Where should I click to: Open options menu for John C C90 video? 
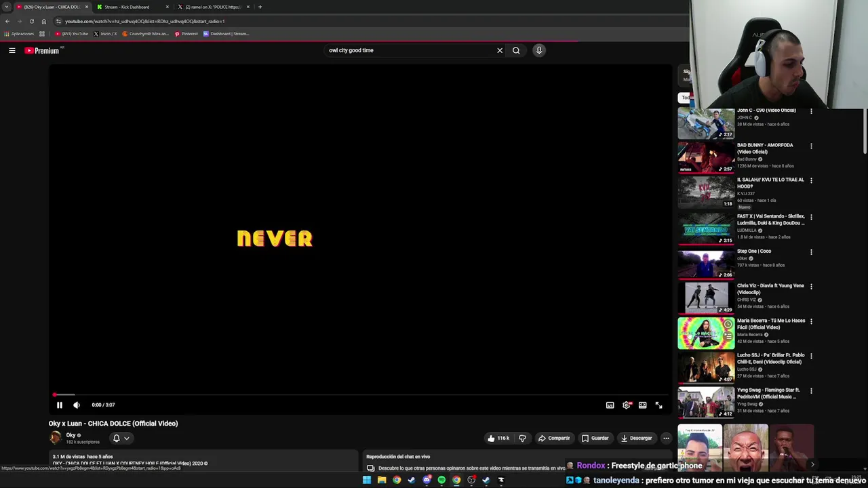pos(811,111)
